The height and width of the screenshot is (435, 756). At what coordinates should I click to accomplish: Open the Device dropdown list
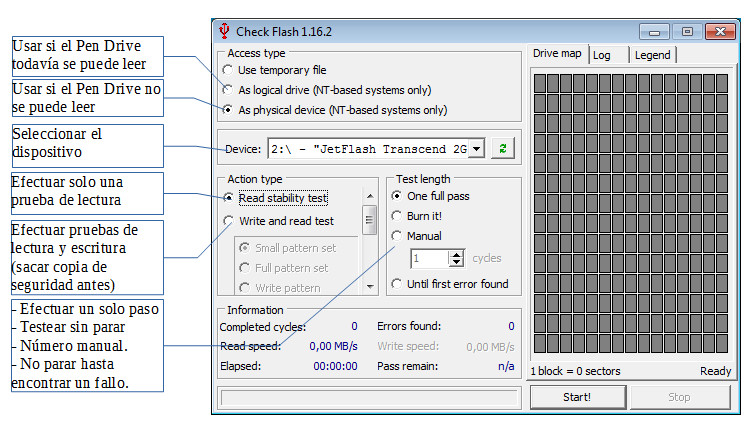click(x=476, y=149)
